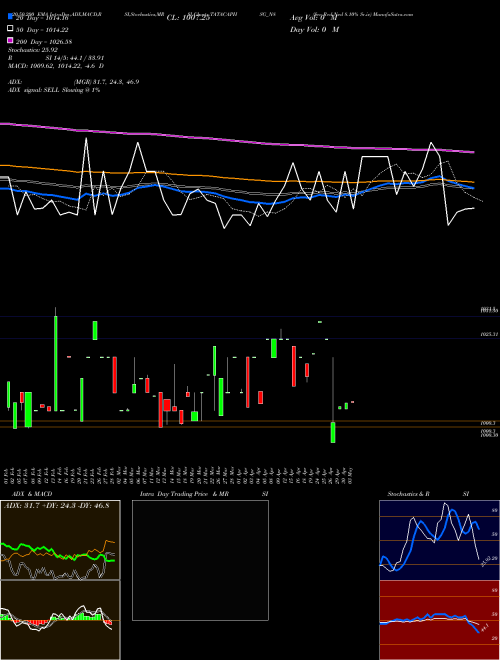Click the 'Stochastics & R' panel title
The image size is (500, 660).
click(x=408, y=494)
